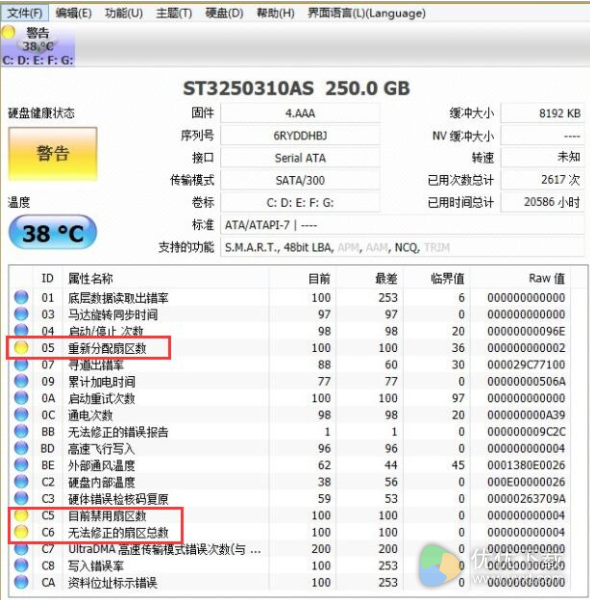Select the 写入错误率 attribute row
Image resolution: width=590 pixels, height=600 pixels.
pyautogui.click(x=289, y=566)
